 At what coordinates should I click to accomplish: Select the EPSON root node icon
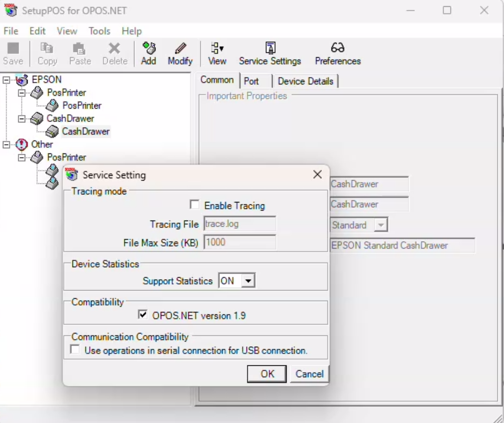click(x=22, y=80)
